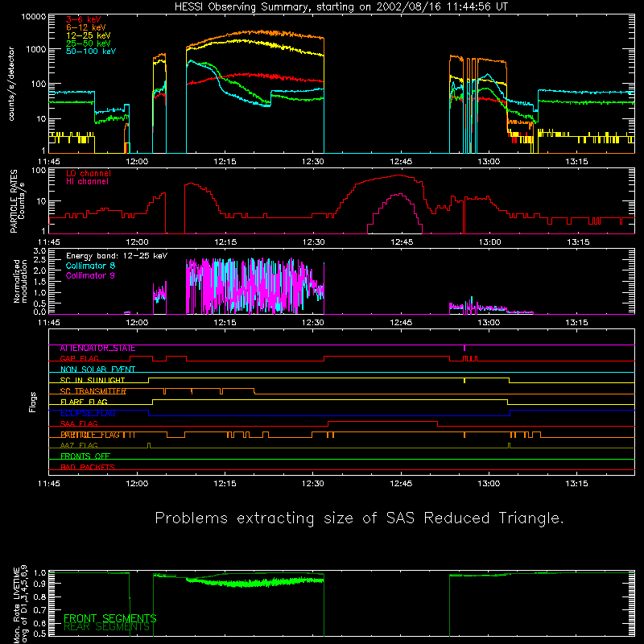Select the SC_IN_SUNLIGHT flag label

(x=93, y=380)
